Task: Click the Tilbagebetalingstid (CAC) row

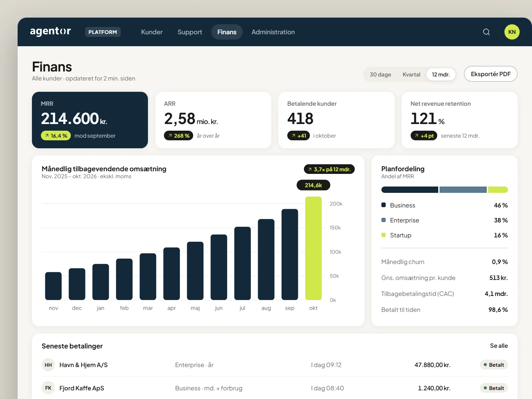Action: pos(445,294)
